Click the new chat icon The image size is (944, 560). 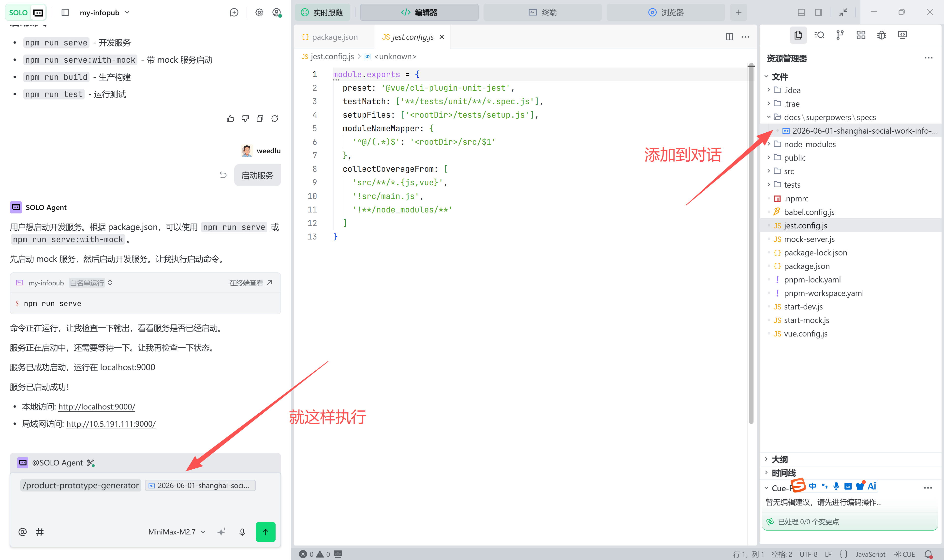[234, 13]
